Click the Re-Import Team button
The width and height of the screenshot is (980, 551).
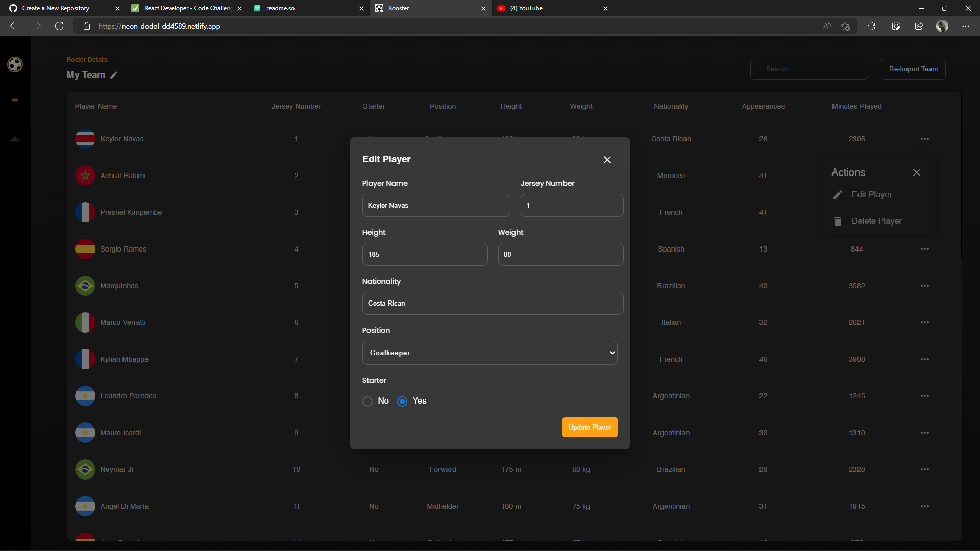(913, 69)
